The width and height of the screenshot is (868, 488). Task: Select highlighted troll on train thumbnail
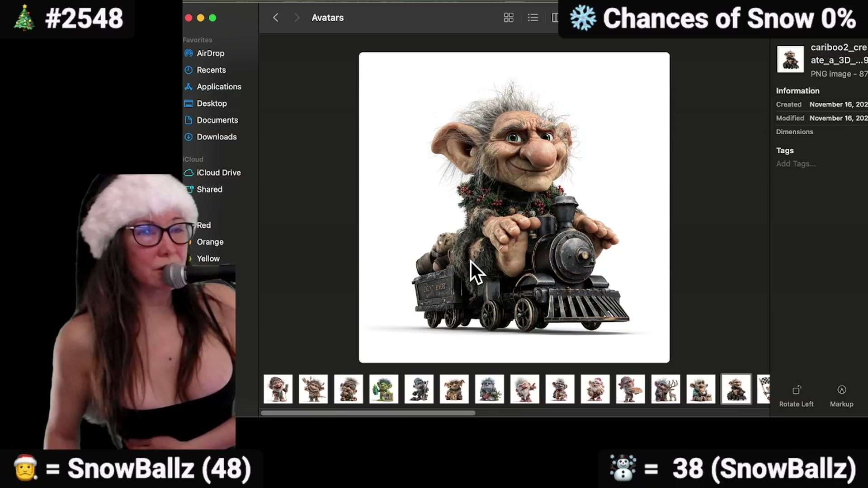point(736,389)
